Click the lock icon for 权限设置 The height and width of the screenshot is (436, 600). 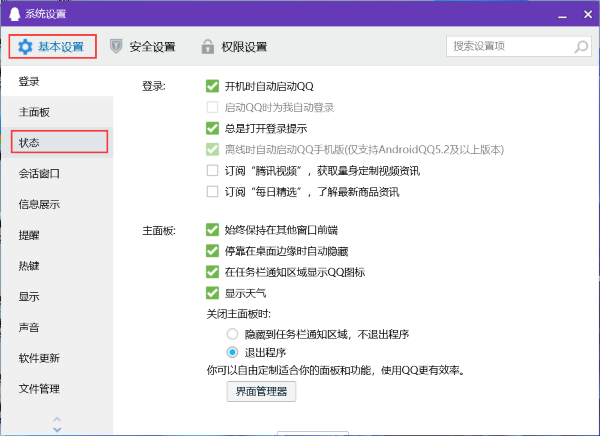(208, 46)
